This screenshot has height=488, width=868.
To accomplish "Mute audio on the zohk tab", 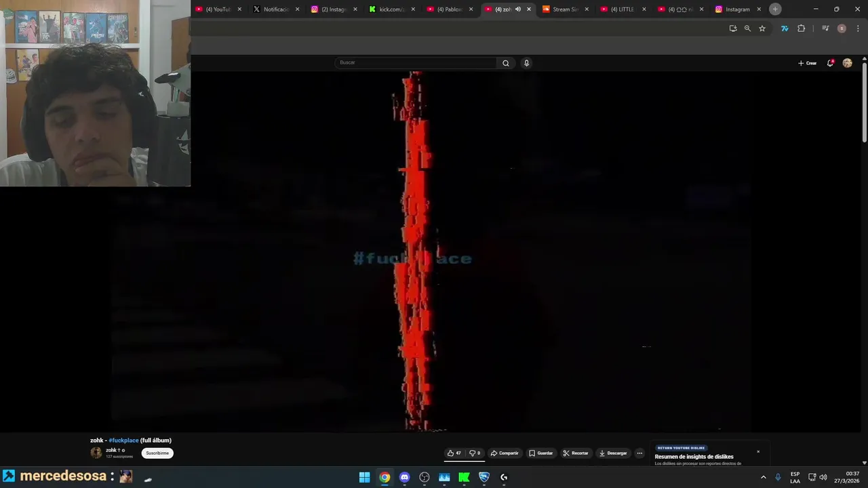I will pos(518,9).
